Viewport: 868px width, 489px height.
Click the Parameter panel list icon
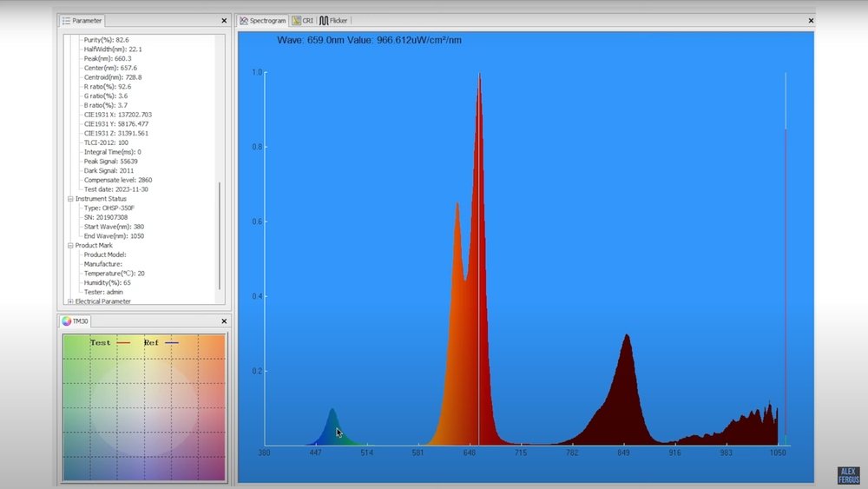tap(67, 20)
